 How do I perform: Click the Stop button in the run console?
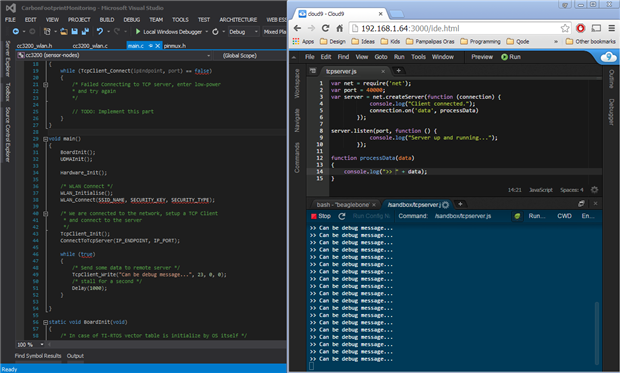(321, 216)
